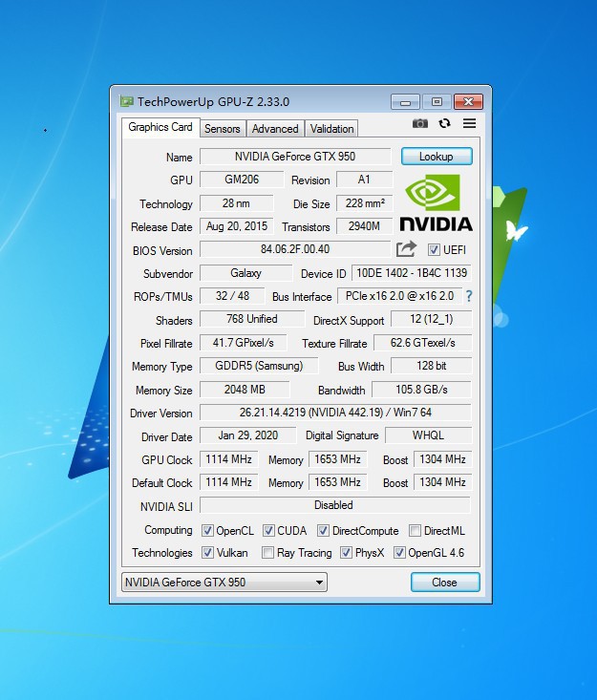Viewport: 597px width, 700px height.
Task: Click GPU Clock value 1114 MHz
Action: pyautogui.click(x=228, y=459)
